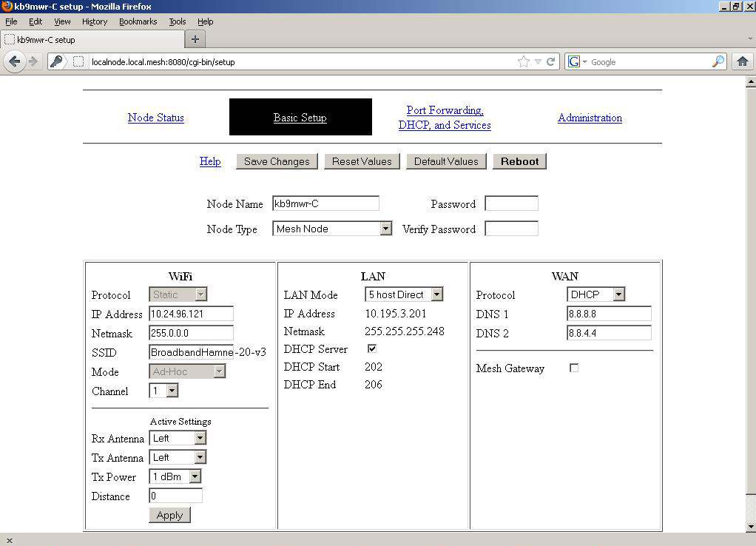The width and height of the screenshot is (756, 546).
Task: Open the History menu
Action: tap(94, 21)
